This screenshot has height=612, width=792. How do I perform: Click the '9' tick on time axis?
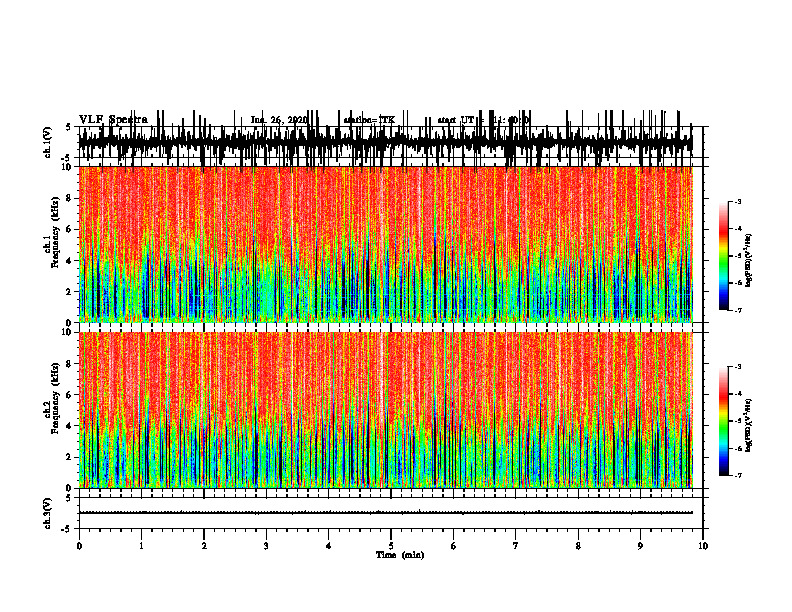tap(640, 546)
